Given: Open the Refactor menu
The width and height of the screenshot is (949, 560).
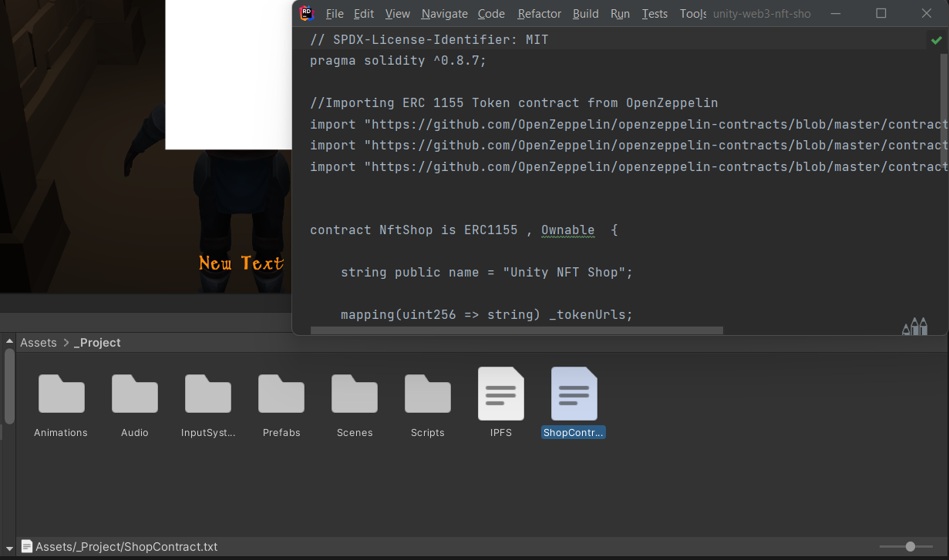Looking at the screenshot, I should pos(540,14).
